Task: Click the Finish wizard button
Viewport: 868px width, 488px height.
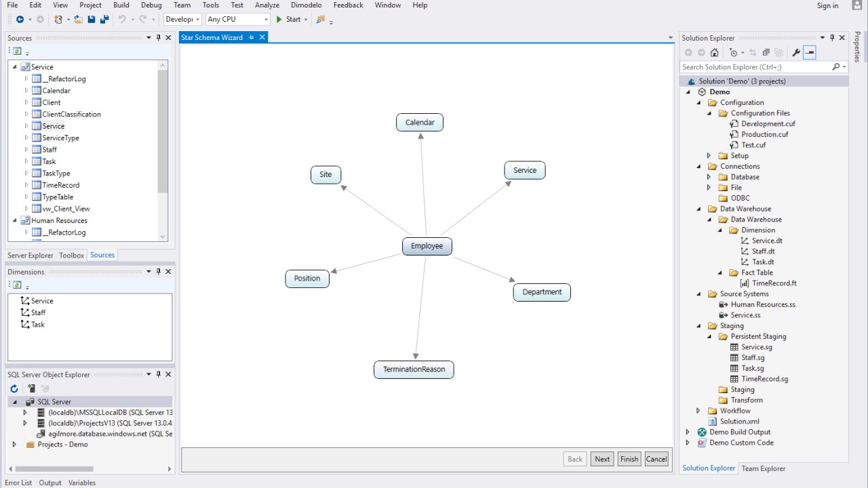Action: click(x=629, y=459)
